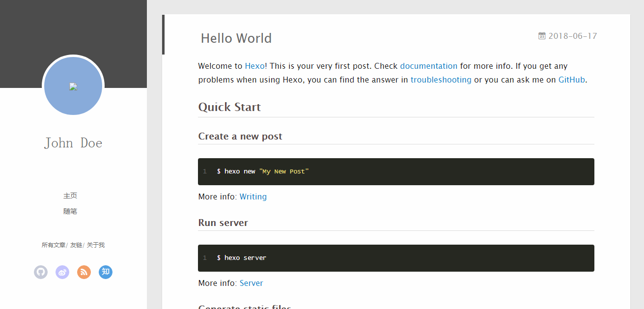The image size is (644, 309).
Task: Click the Create a new post heading
Action: tap(240, 136)
